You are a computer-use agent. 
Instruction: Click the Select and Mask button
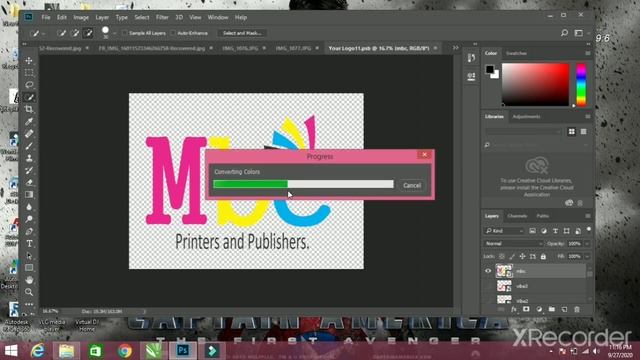242,33
